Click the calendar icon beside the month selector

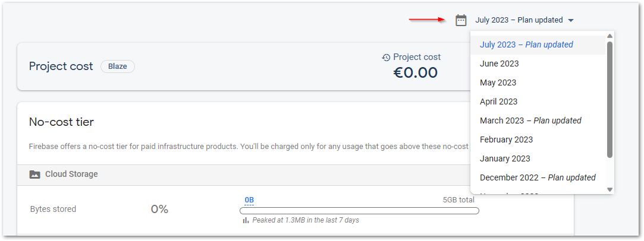(461, 20)
